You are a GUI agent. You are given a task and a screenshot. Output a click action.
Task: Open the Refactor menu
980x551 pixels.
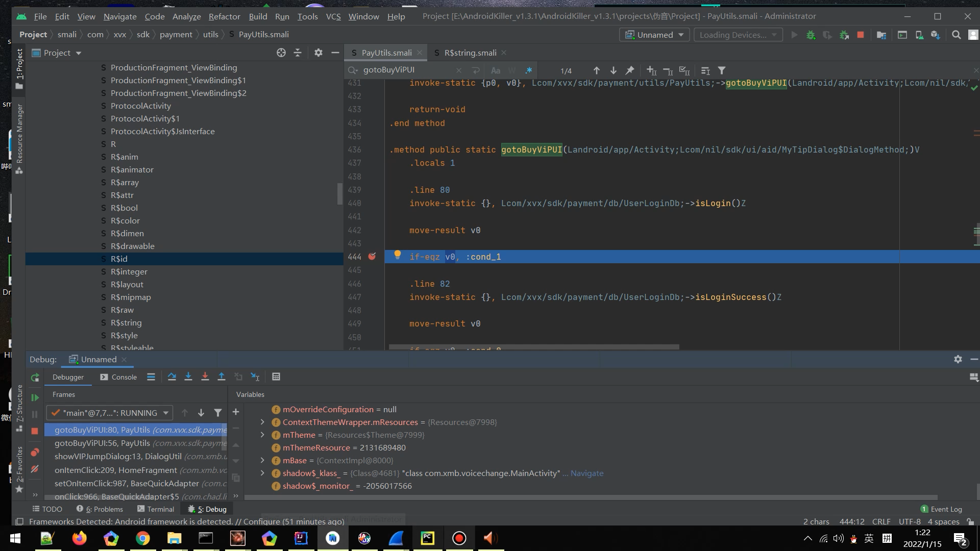coord(224,16)
